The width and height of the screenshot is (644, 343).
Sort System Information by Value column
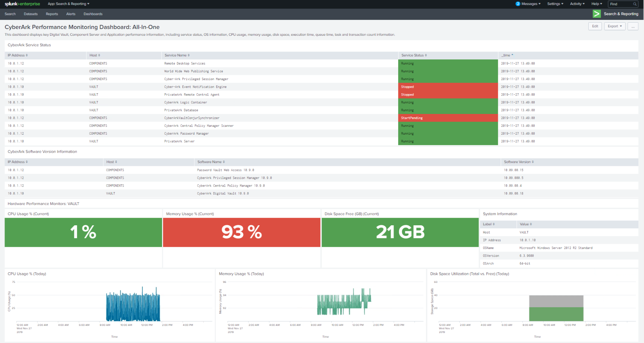526,224
